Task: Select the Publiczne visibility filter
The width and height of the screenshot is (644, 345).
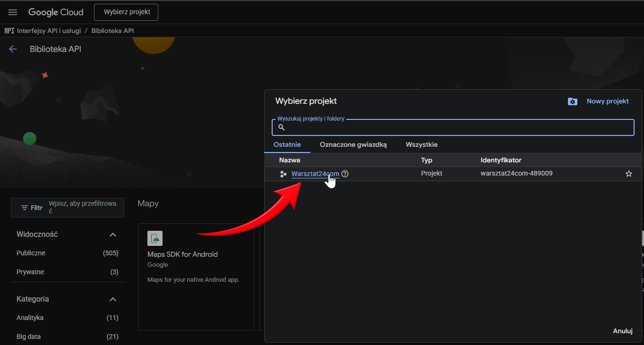Action: [31, 253]
